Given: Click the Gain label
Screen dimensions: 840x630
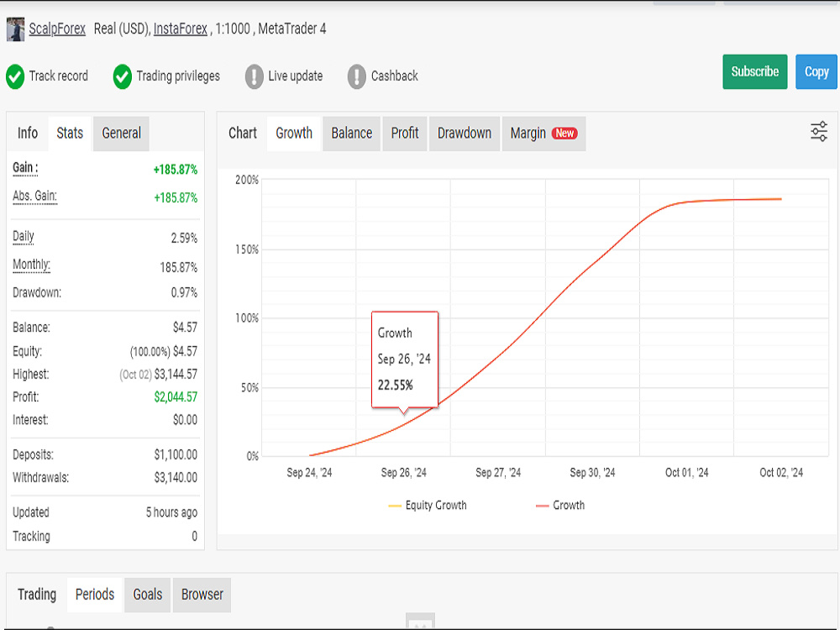Looking at the screenshot, I should point(25,168).
